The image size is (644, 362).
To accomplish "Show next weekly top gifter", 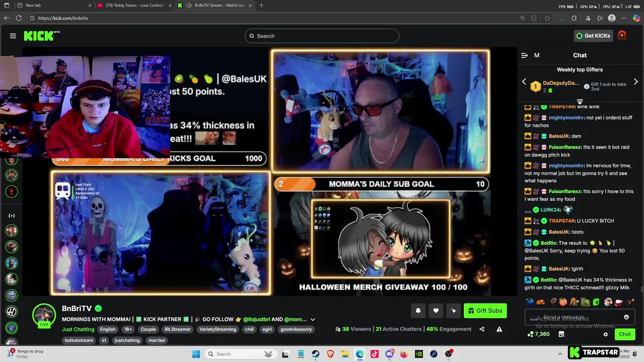I will click(x=635, y=81).
